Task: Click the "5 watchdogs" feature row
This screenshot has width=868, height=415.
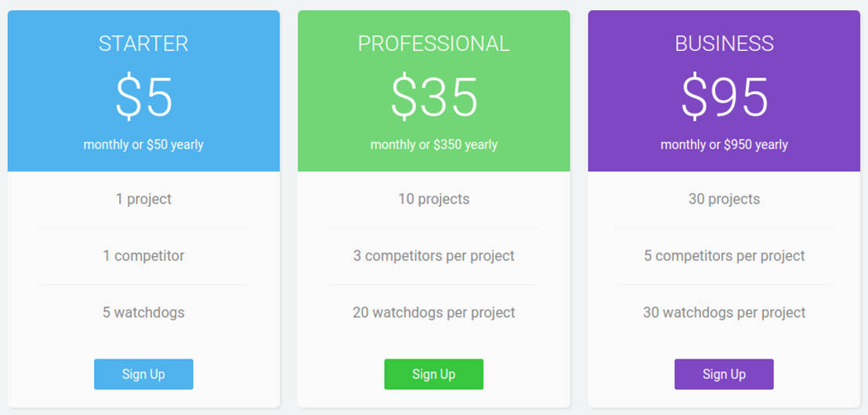Action: [143, 312]
